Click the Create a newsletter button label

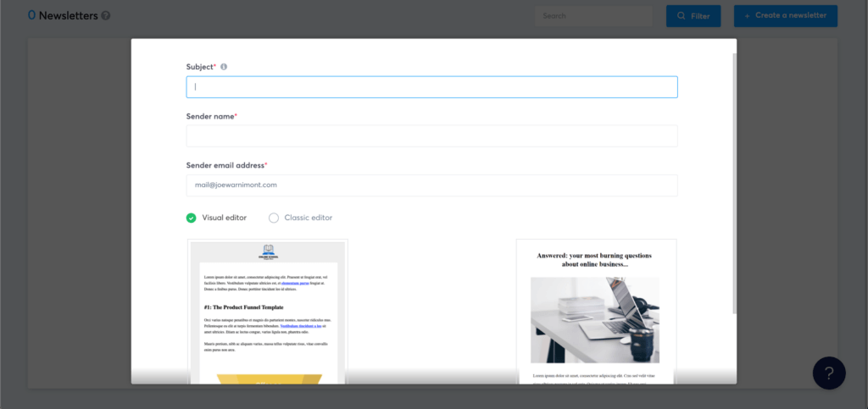791,16
